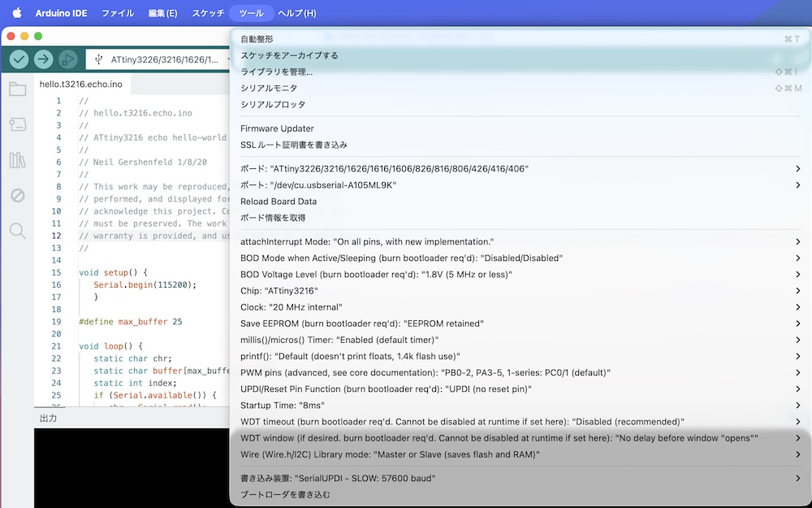Open the スケッチ menu in menu bar
Screen dimensions: 812x508
(x=209, y=14)
